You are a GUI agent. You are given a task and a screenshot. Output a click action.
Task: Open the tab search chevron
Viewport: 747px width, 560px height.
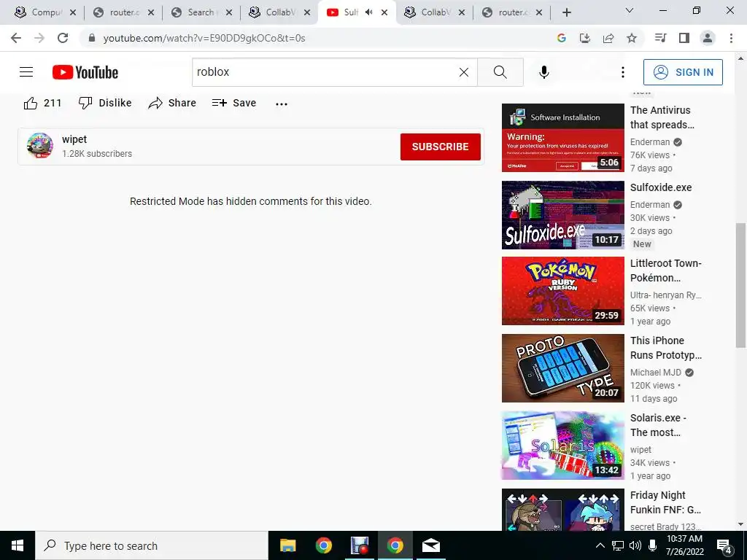(x=630, y=10)
